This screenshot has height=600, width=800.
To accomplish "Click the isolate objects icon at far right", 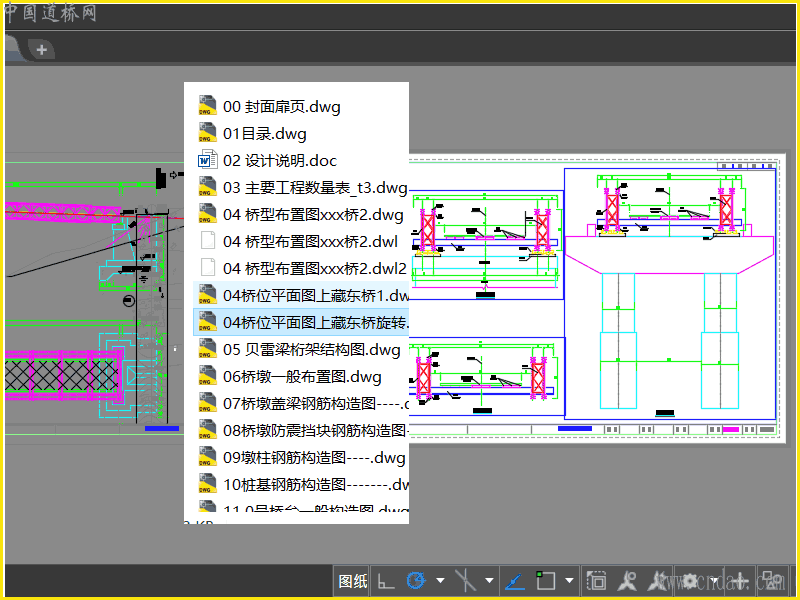I will 771,580.
